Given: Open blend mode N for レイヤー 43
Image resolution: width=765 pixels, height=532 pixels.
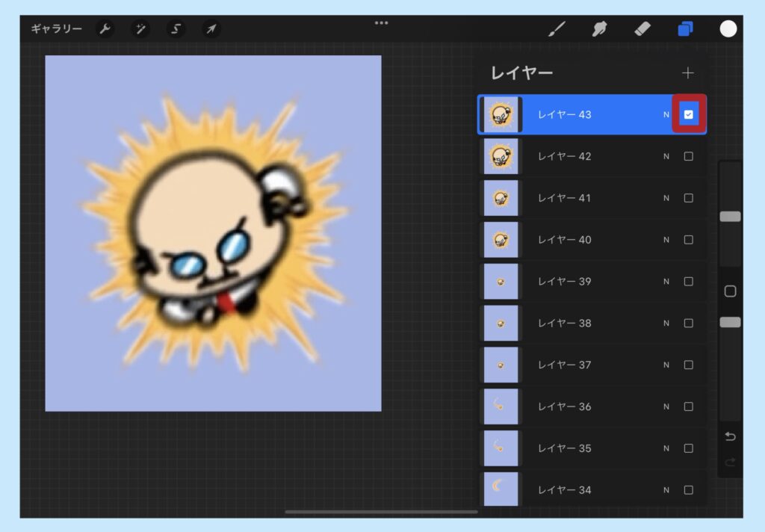Looking at the screenshot, I should [x=666, y=115].
